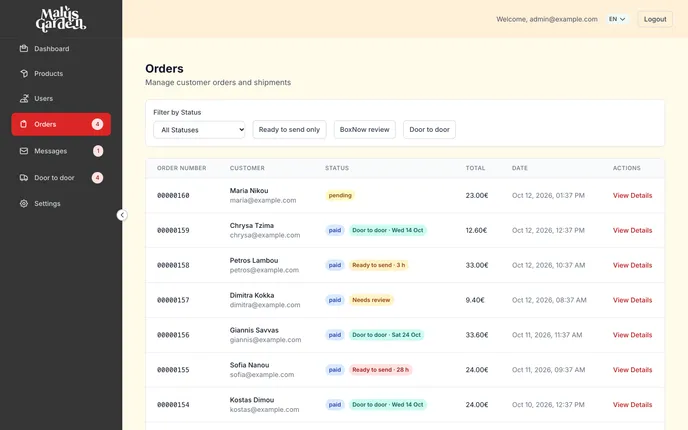Click total 12.60€

[477, 230]
